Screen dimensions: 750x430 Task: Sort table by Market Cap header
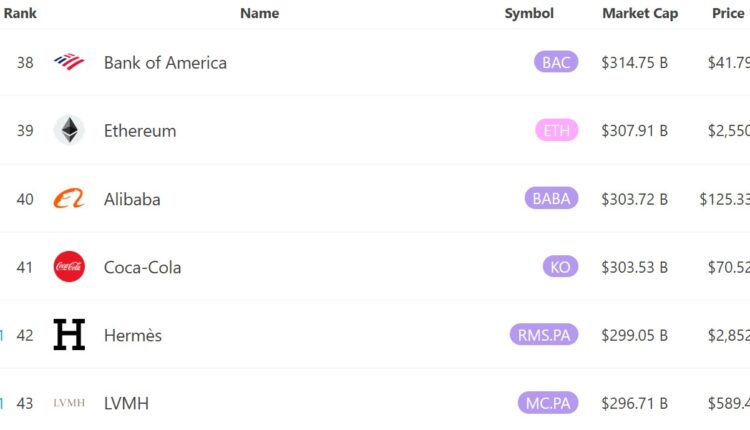tap(640, 13)
